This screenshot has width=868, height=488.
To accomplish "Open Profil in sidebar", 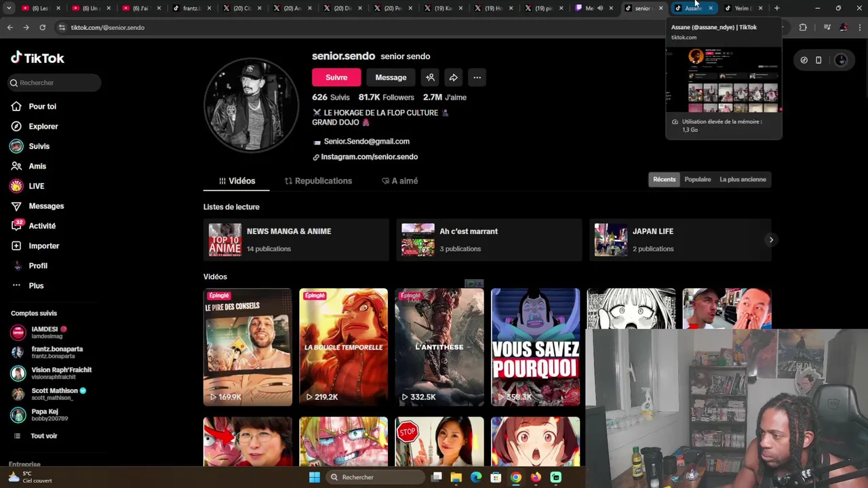I will coord(38,266).
